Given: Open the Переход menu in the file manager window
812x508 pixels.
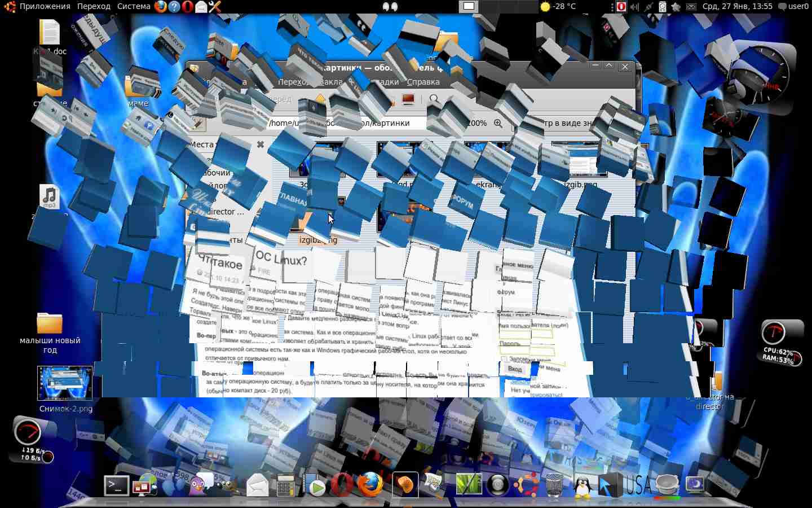Looking at the screenshot, I should (294, 82).
